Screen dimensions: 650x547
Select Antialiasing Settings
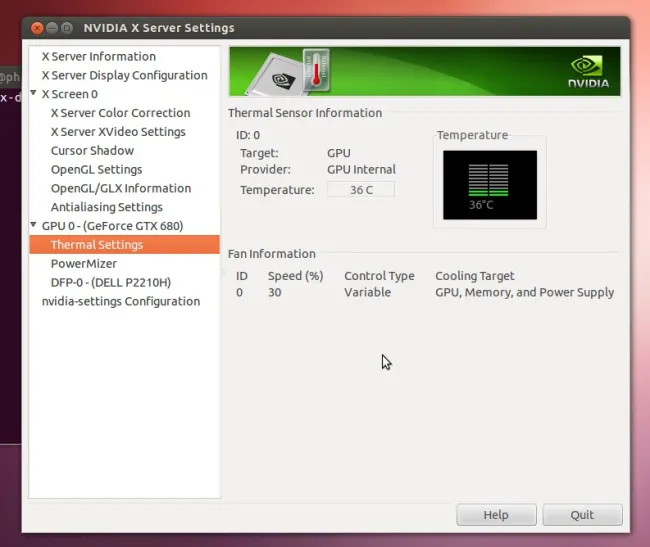tap(107, 207)
